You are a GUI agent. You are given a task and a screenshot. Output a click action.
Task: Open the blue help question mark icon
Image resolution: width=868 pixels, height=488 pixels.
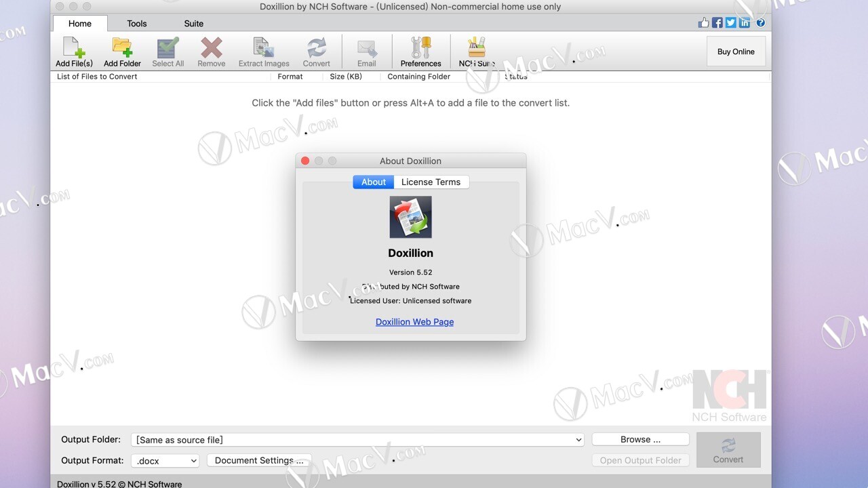tap(761, 23)
